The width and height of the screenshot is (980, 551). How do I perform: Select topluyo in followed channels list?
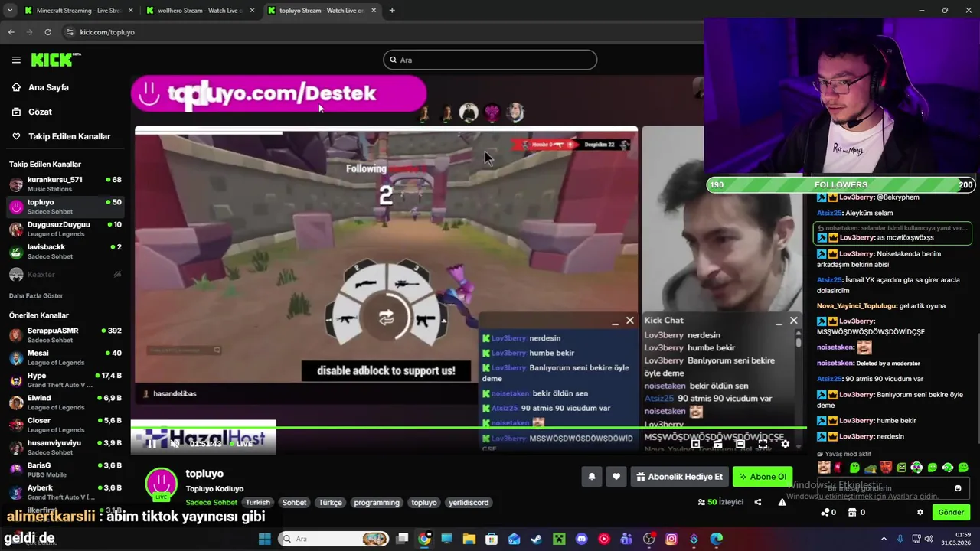(65, 207)
